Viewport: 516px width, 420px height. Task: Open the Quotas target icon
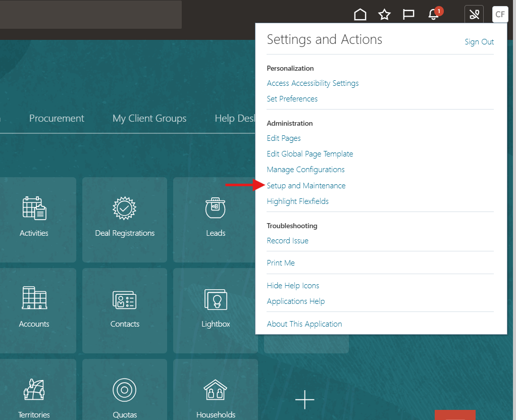(125, 390)
